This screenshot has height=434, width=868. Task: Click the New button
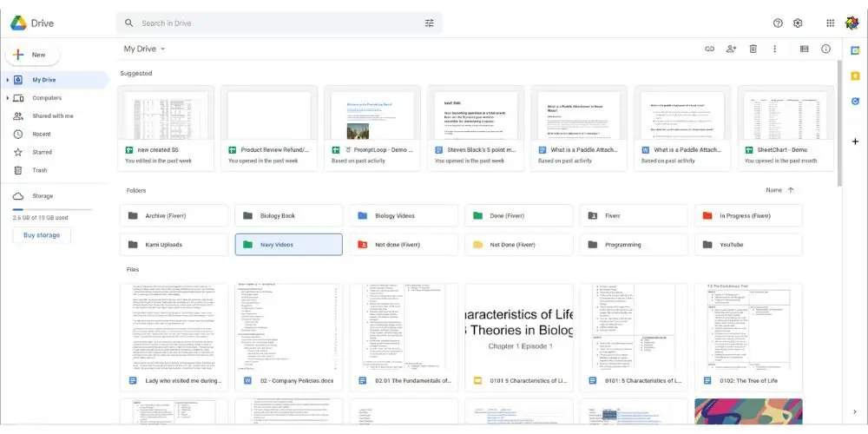tap(32, 55)
